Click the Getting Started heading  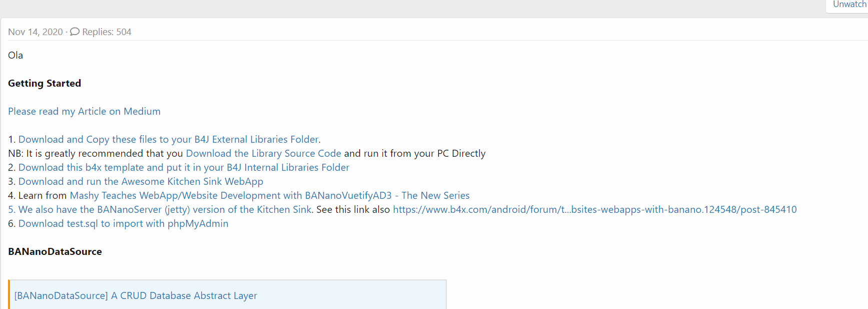click(45, 83)
